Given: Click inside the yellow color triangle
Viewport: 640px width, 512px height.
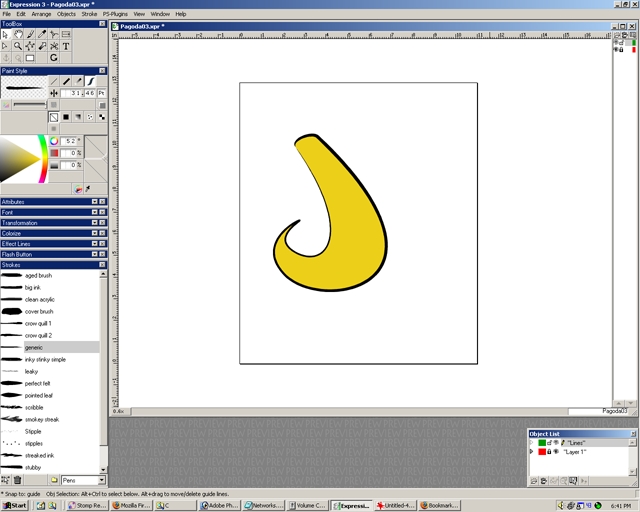Looking at the screenshot, I should [18, 159].
